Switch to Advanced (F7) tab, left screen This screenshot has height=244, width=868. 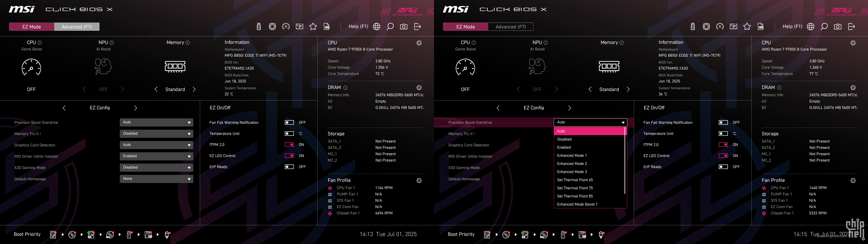click(x=77, y=27)
